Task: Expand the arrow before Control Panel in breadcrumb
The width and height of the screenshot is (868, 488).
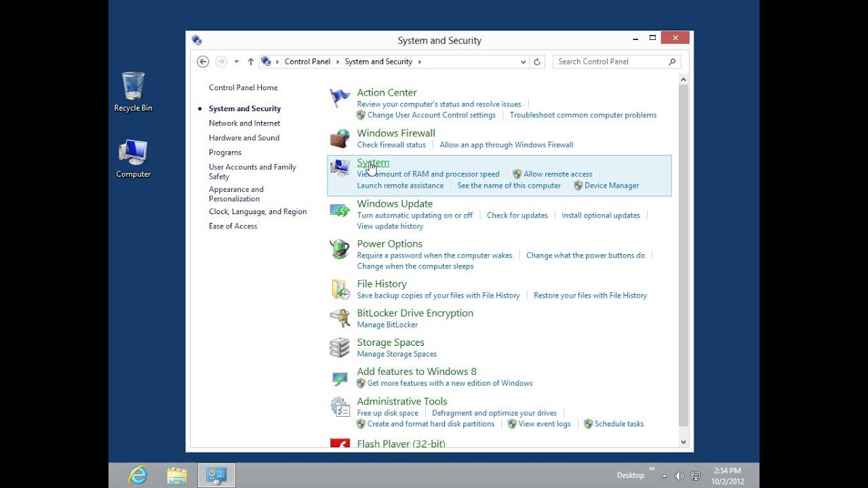Action: click(x=277, y=62)
